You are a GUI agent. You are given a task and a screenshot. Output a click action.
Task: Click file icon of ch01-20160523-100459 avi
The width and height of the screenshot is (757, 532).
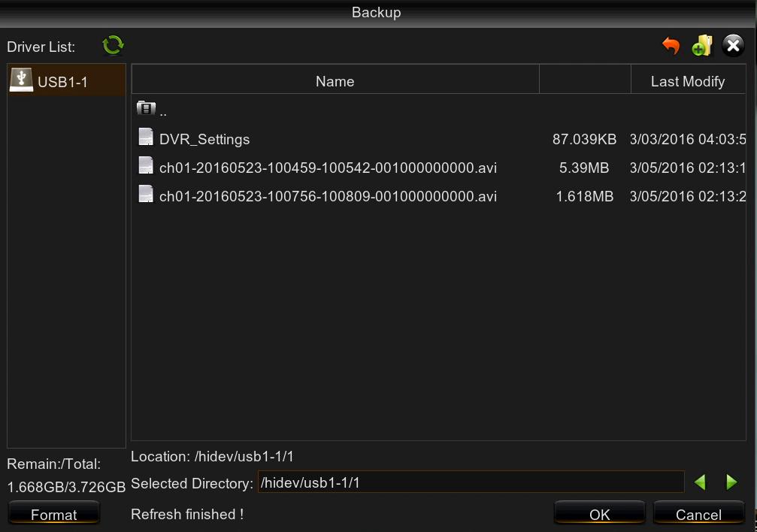pos(146,165)
